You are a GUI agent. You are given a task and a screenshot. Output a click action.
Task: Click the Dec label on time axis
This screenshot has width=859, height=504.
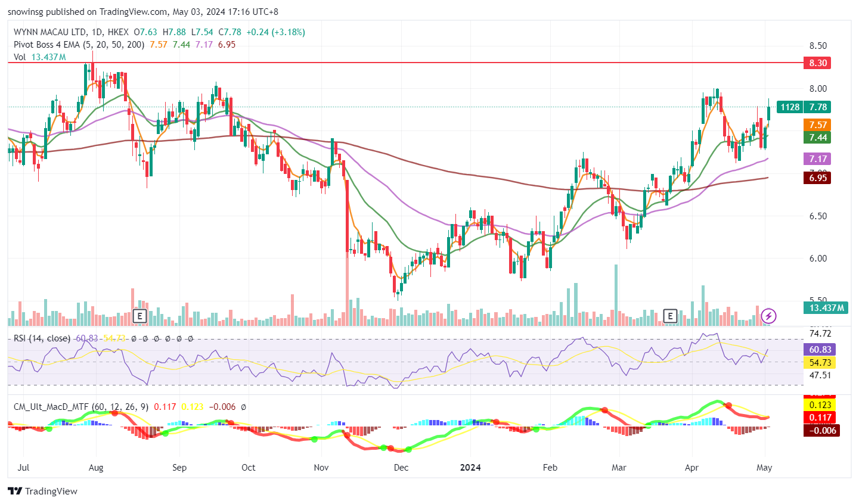(x=401, y=468)
